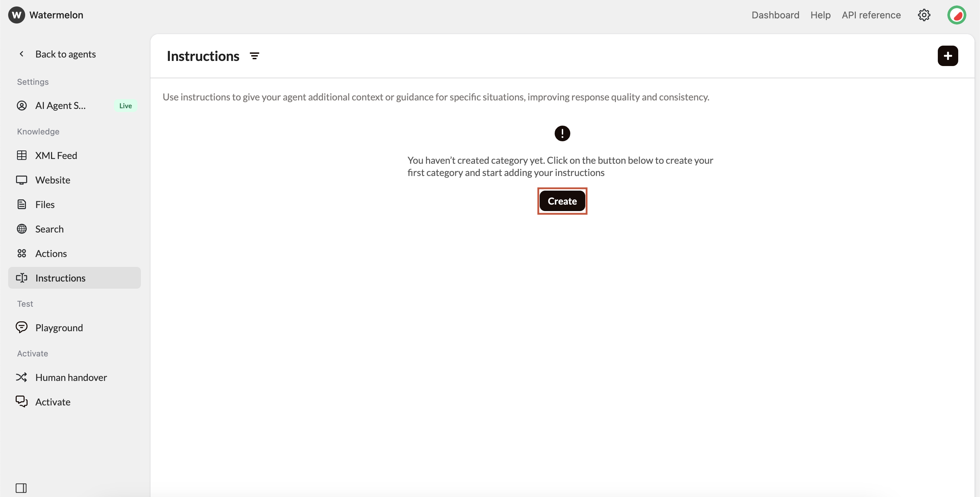Add a new instruction with the plus button
The image size is (980, 497).
(948, 55)
